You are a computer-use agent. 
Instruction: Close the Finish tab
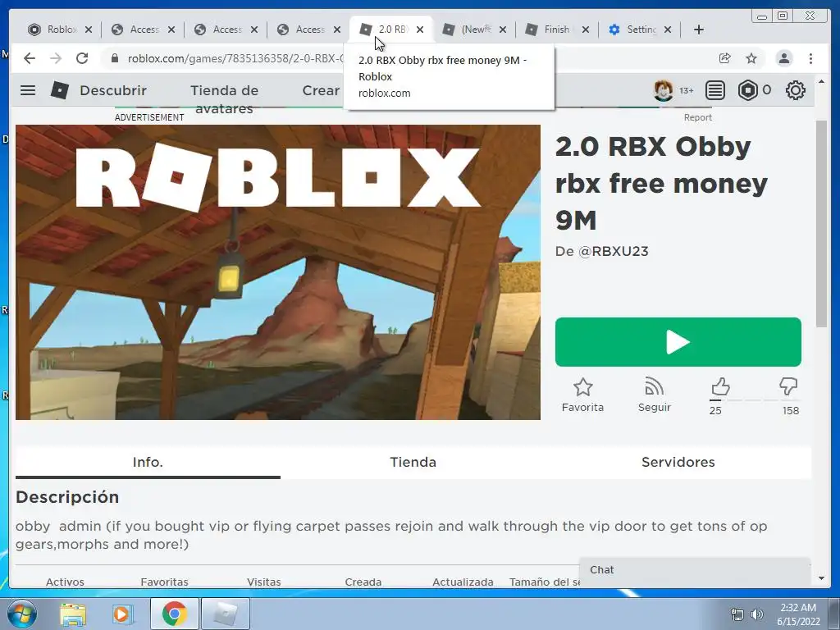tap(586, 30)
